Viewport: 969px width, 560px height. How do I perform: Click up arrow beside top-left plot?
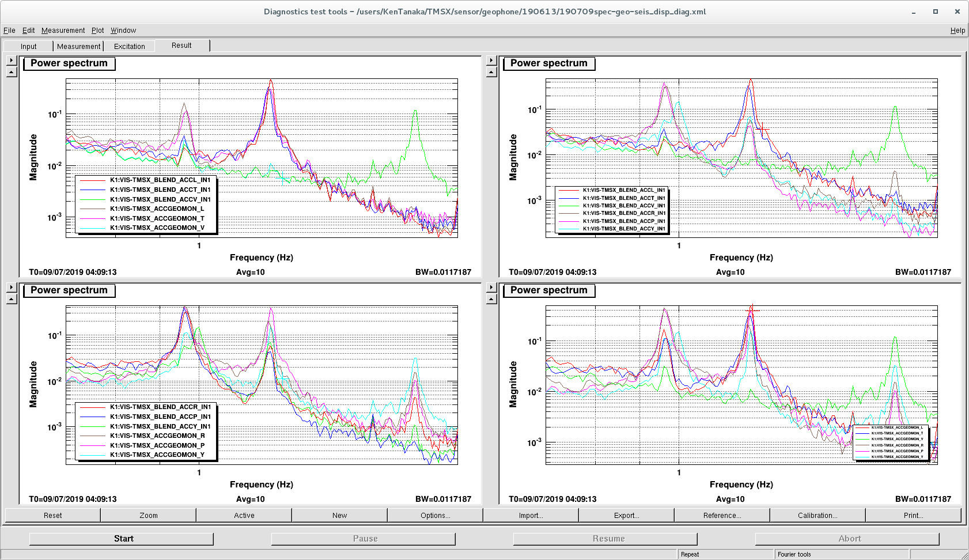[12, 72]
